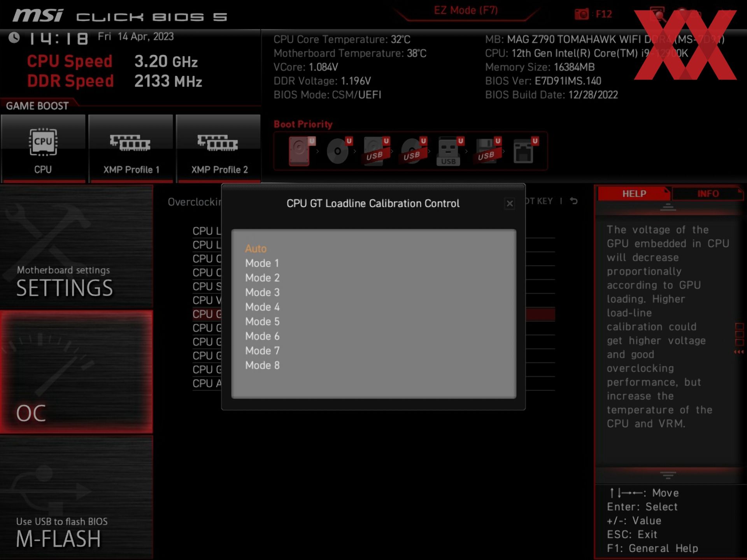Switch to EZ Mode via F7 button
The image size is (747, 560).
pos(466,10)
